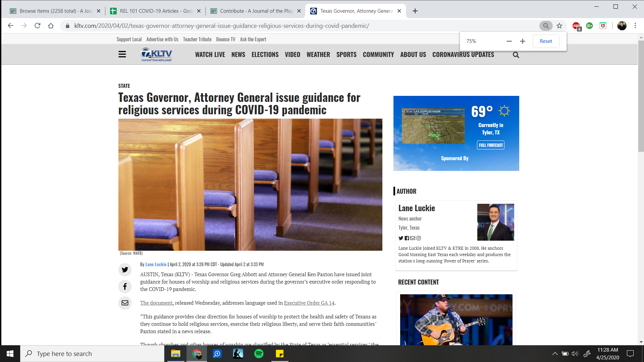The height and width of the screenshot is (362, 644).
Task: Increase zoom with plus button
Action: 523,41
